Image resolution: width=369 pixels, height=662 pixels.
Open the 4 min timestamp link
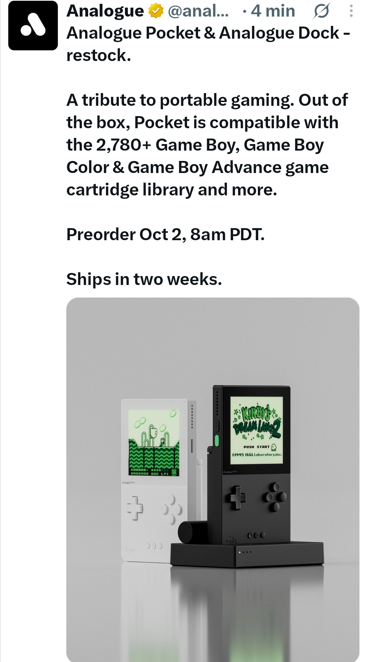pos(273,11)
